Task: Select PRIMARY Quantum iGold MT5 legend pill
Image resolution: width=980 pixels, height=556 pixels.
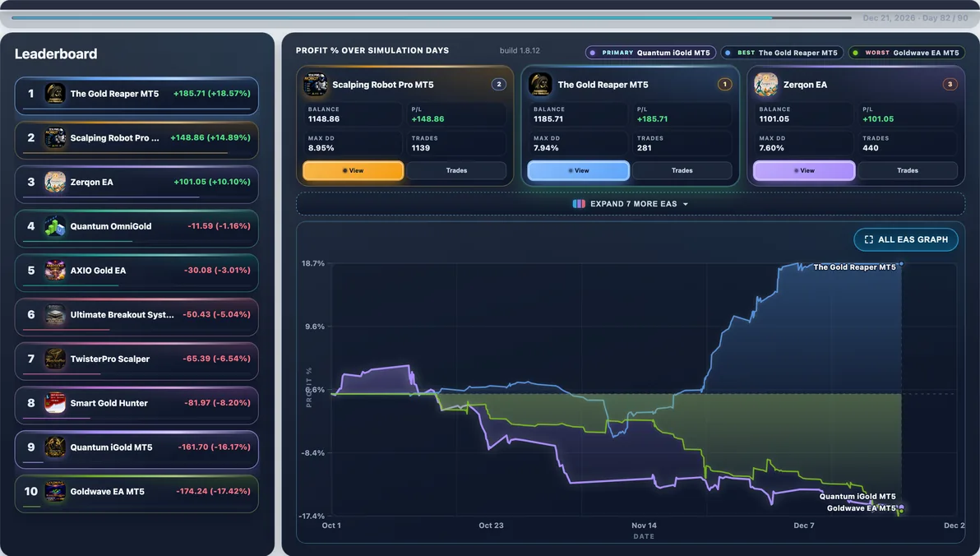Action: [650, 53]
